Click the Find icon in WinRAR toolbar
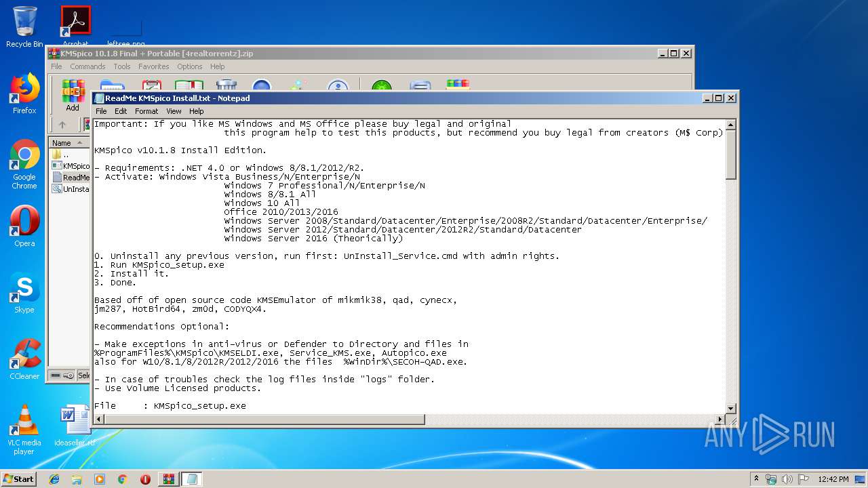 (x=262, y=85)
